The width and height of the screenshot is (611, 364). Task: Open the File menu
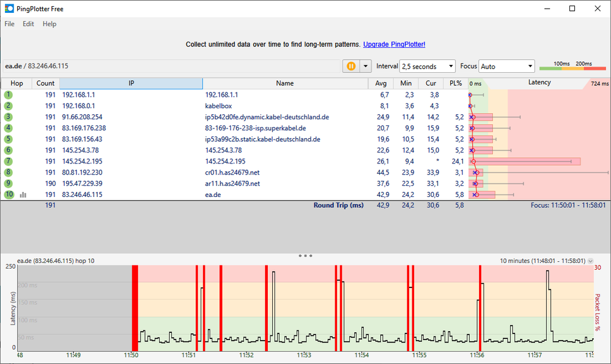[x=9, y=24]
